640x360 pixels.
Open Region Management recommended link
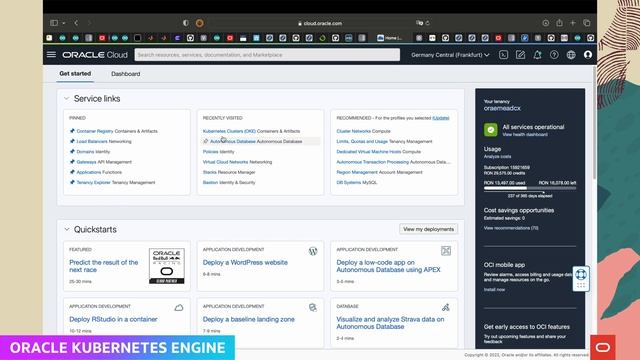pyautogui.click(x=357, y=172)
